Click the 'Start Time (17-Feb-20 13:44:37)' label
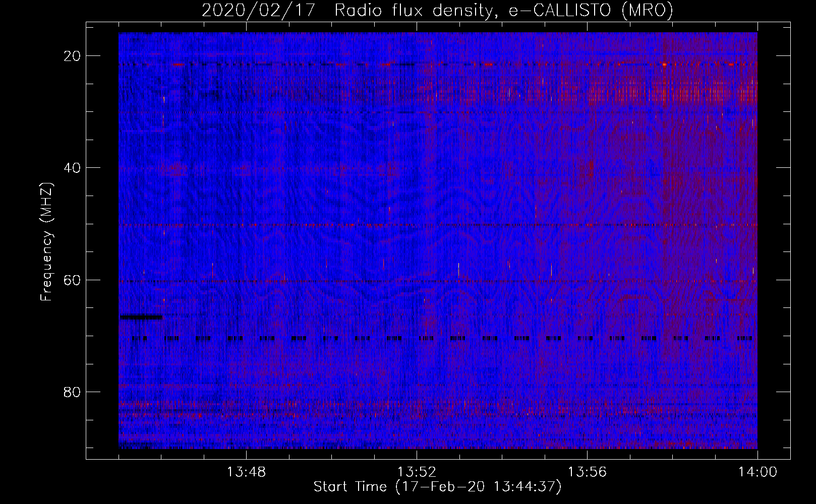The height and width of the screenshot is (504, 816). click(x=437, y=487)
